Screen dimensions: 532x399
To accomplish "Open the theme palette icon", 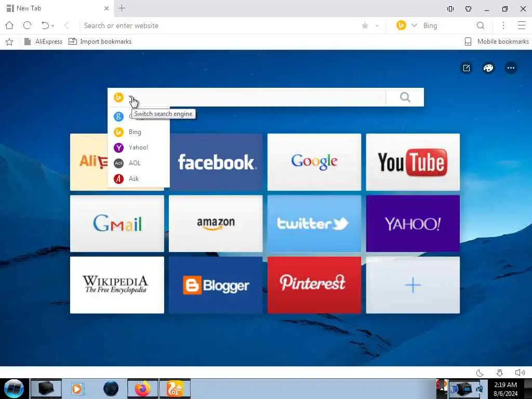I will [488, 68].
